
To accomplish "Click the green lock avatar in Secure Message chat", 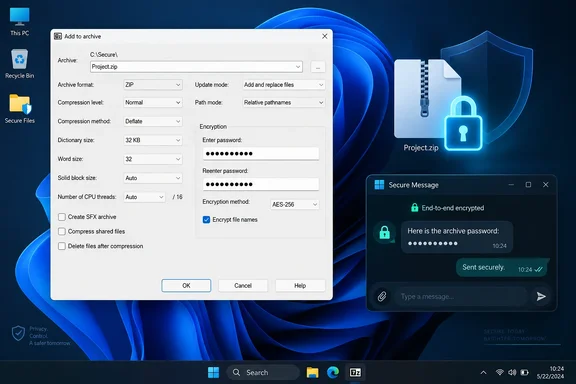I will coord(384,232).
